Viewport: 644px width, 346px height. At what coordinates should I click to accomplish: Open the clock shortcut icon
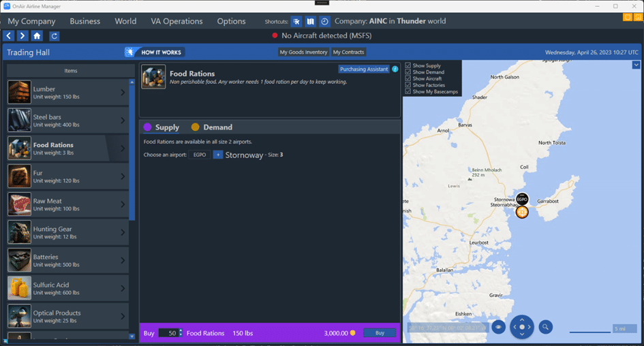(x=324, y=21)
